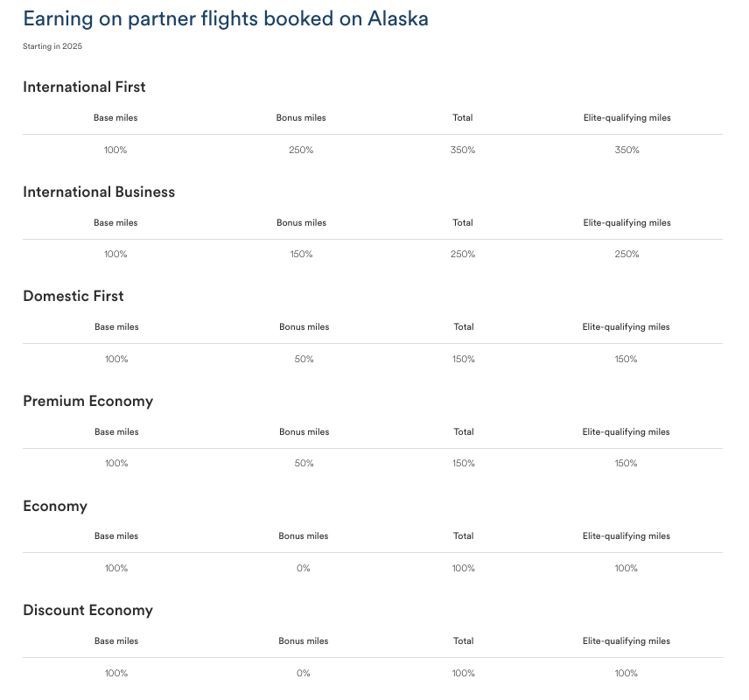Viewport: 749px width, 700px height.
Task: Click the "Starting in 2025" subtitle text
Action: [52, 46]
